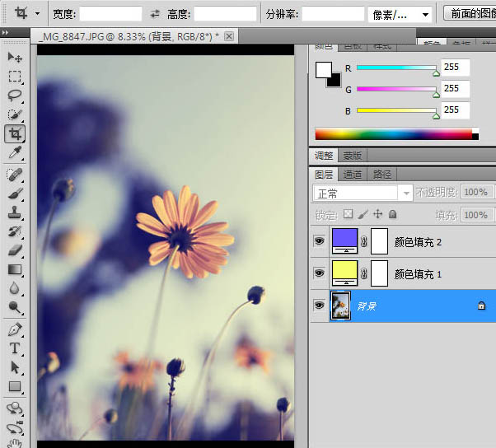Click the foreground color swatch
496x448 pixels.
(323, 69)
